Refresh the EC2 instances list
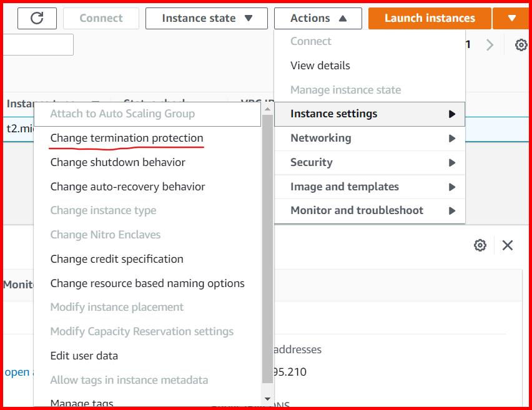The image size is (532, 410). (37, 18)
